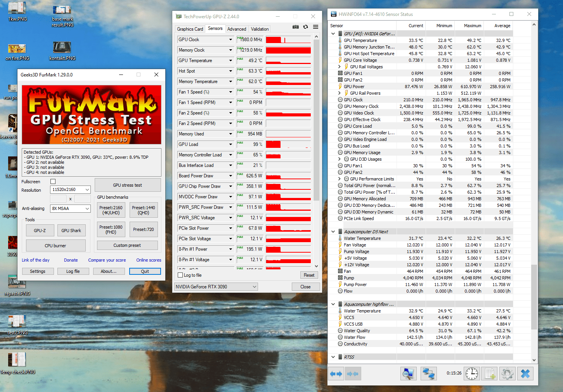Select kontakt.PNG desktop icon

coord(62,51)
